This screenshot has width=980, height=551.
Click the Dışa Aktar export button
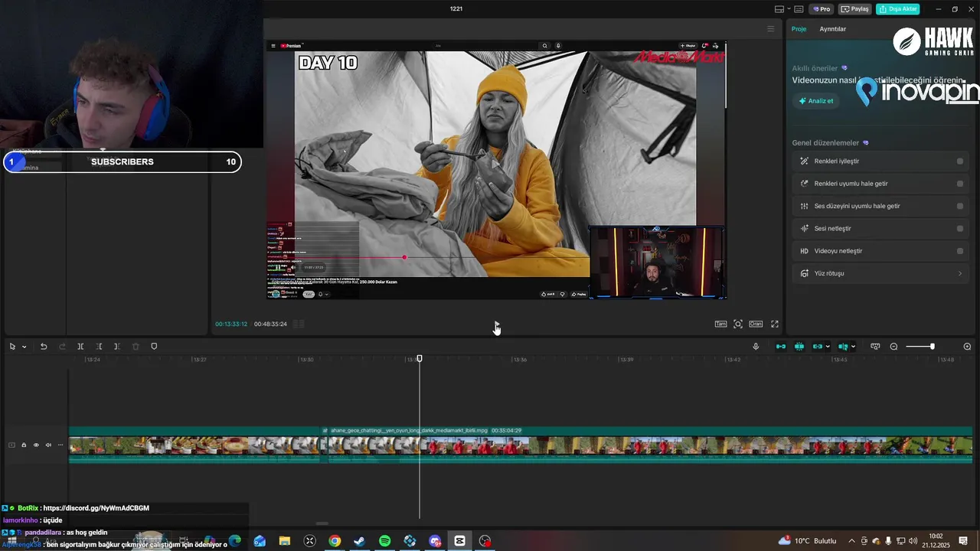pyautogui.click(x=898, y=9)
